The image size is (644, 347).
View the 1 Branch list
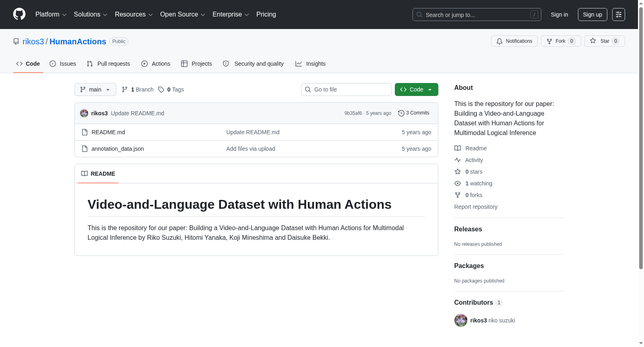138,89
